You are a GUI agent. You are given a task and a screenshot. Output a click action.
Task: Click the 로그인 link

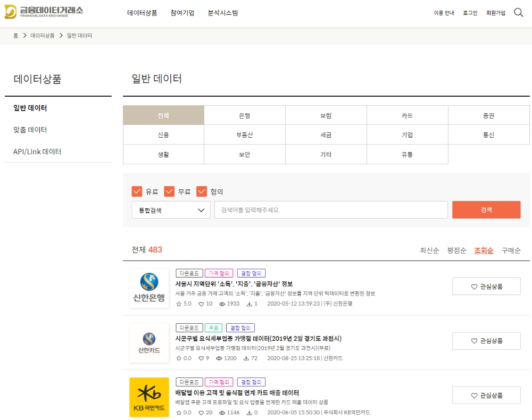tap(470, 13)
